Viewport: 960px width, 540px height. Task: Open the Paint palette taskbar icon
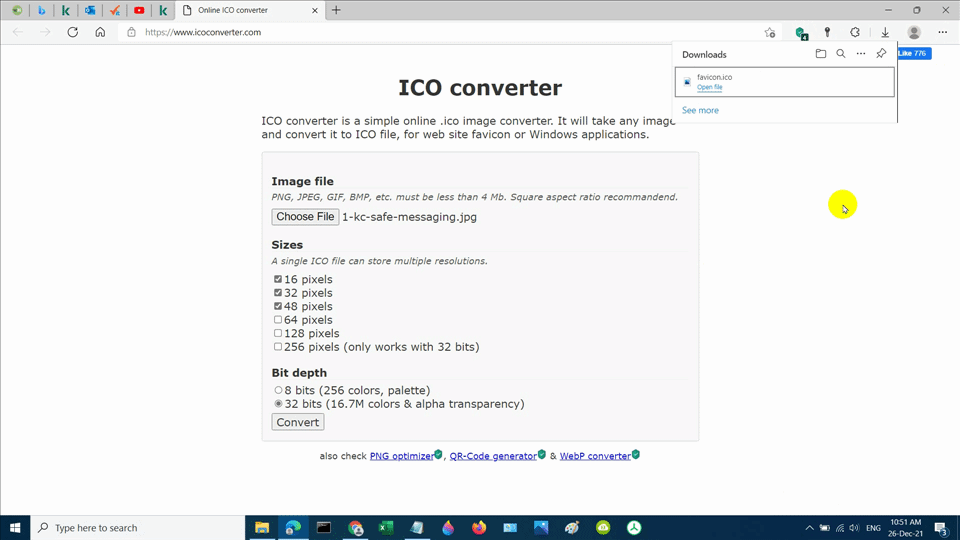pyautogui.click(x=572, y=528)
